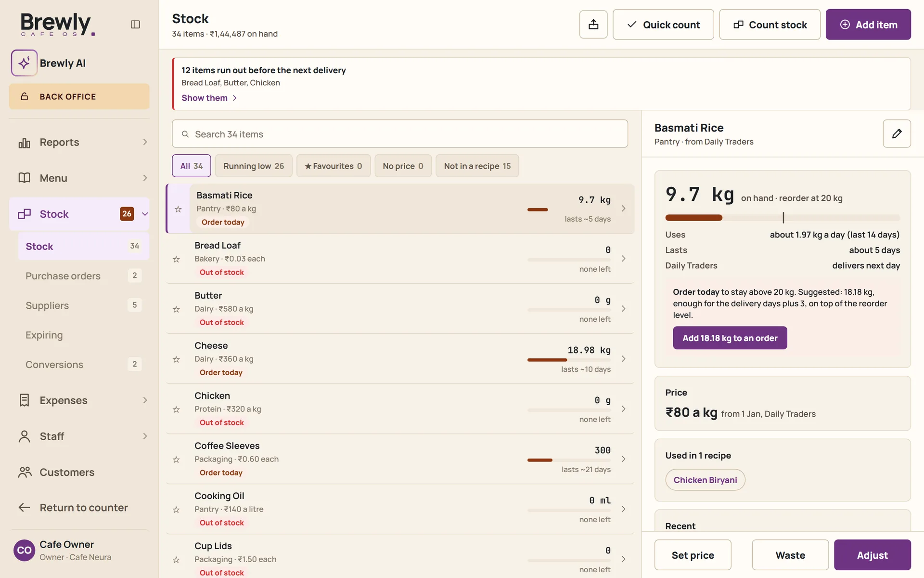
Task: Click the Count stock button
Action: coord(770,25)
